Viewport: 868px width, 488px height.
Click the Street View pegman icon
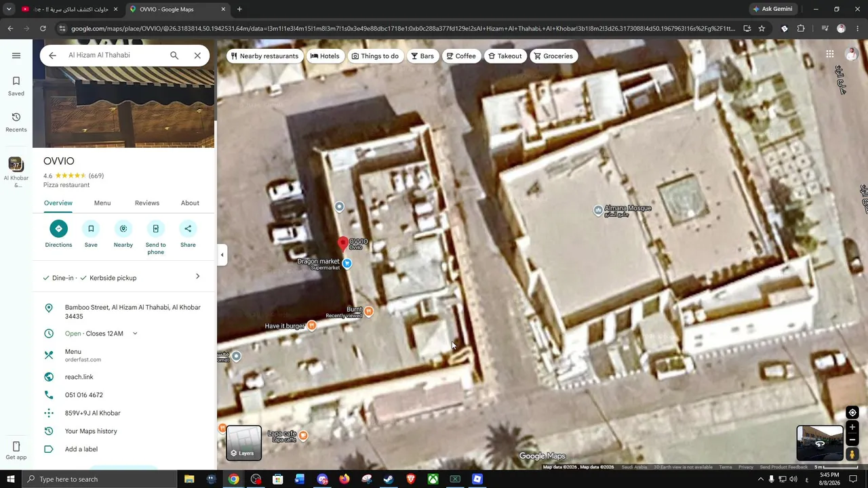tap(852, 454)
